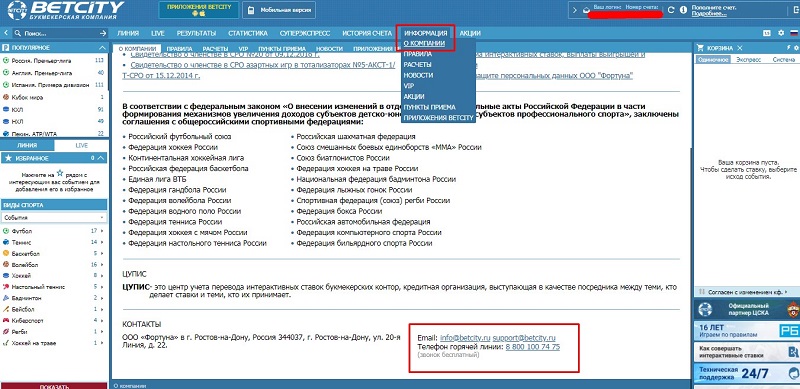Open the События dropdown under Виды спорта
The height and width of the screenshot is (389, 800).
[x=54, y=217]
